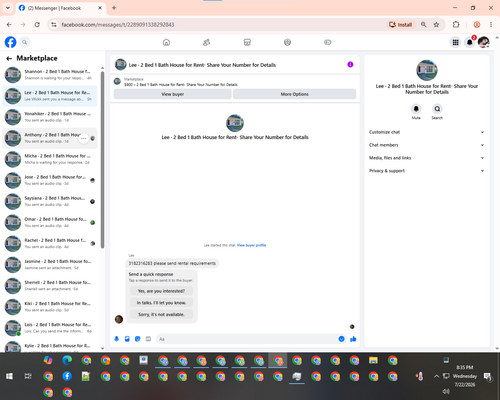500x400 pixels.
Task: Show hidden system tray icons
Action: [436, 376]
